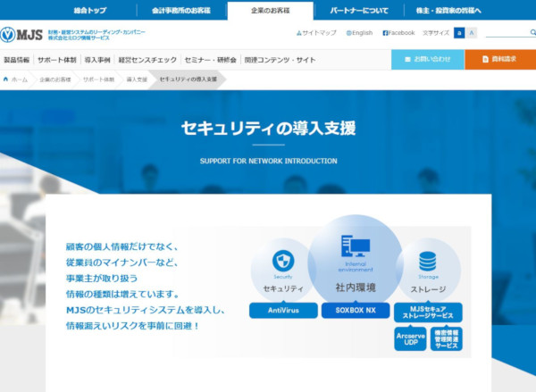Open the サポート体制 menu
Screen dimensions: 536x392
[57, 60]
